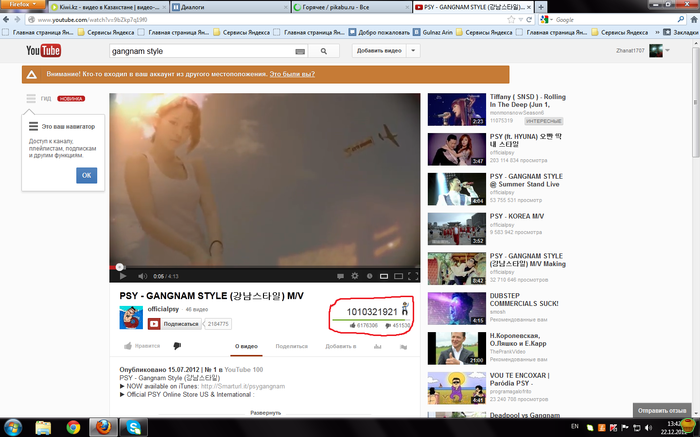Switch to the pikabu.ru Горячее tab
Screen dimensions: 700x437
pos(351,7)
